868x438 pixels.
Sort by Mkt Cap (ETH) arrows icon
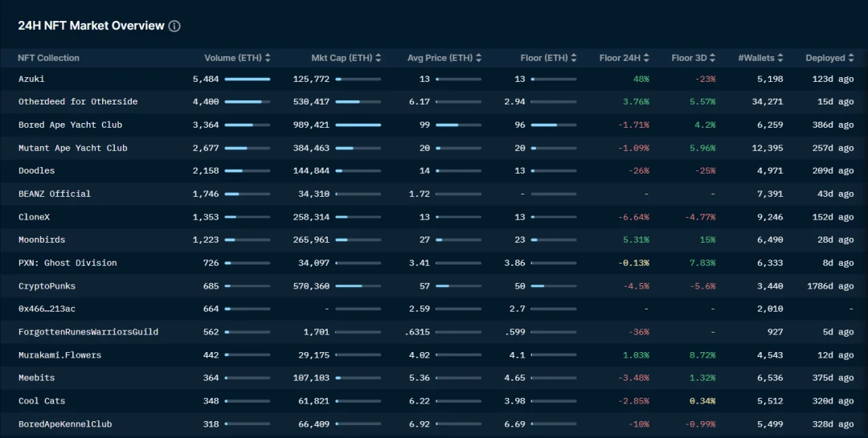point(378,58)
